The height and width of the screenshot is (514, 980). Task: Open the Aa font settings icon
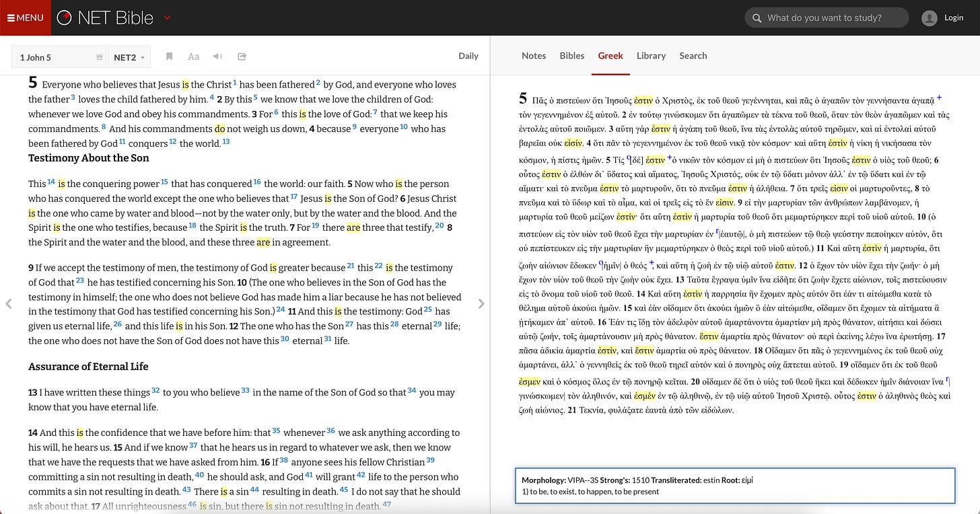point(194,57)
